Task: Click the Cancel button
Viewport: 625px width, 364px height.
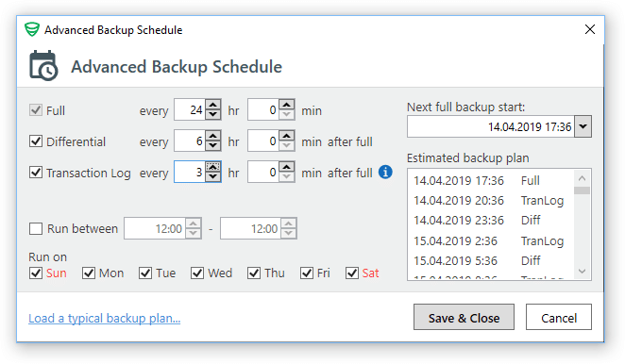Action: pyautogui.click(x=558, y=317)
